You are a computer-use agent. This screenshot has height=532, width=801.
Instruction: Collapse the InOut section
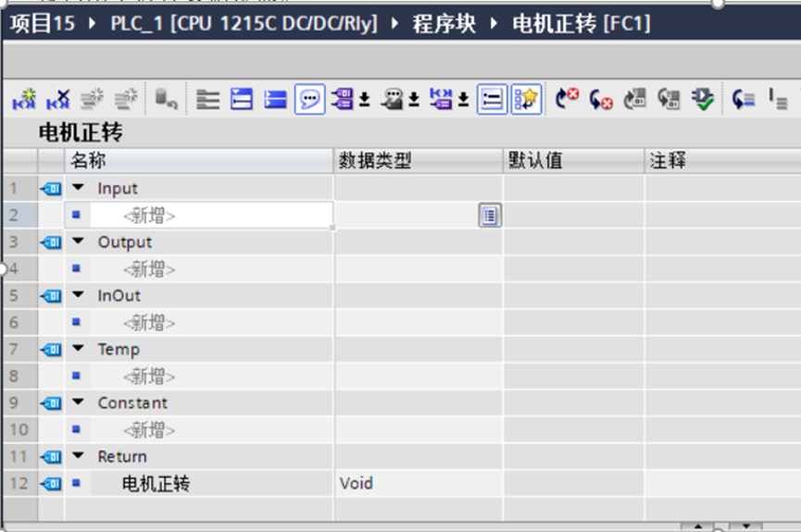78,294
